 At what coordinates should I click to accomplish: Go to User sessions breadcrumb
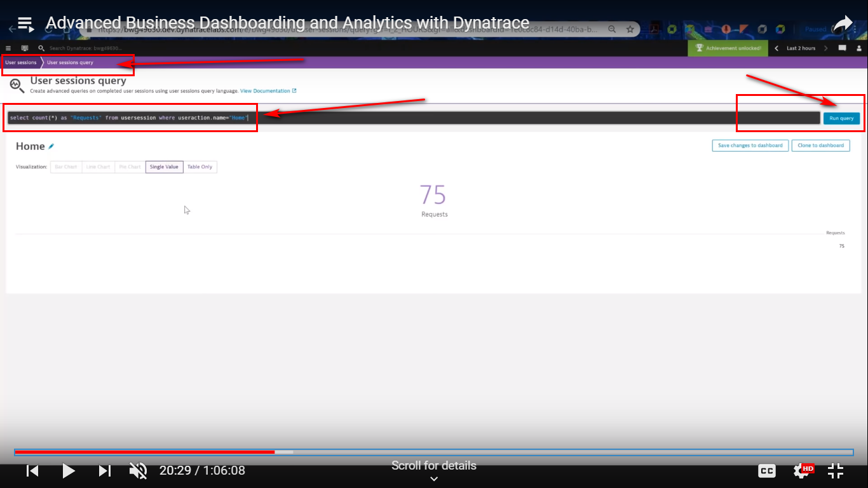coord(21,63)
